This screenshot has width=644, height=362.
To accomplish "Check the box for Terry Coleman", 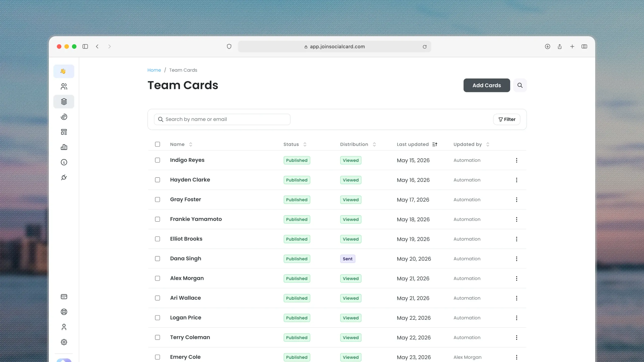I will (x=157, y=337).
